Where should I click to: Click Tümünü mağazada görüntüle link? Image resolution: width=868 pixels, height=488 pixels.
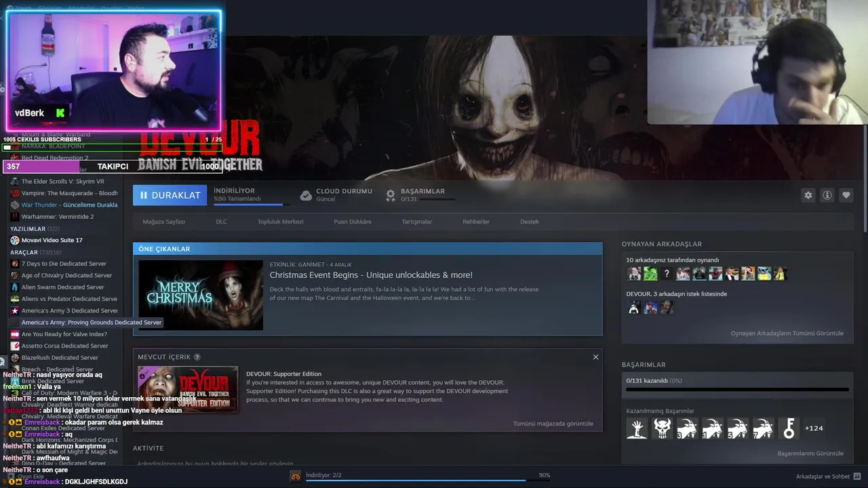(x=553, y=424)
